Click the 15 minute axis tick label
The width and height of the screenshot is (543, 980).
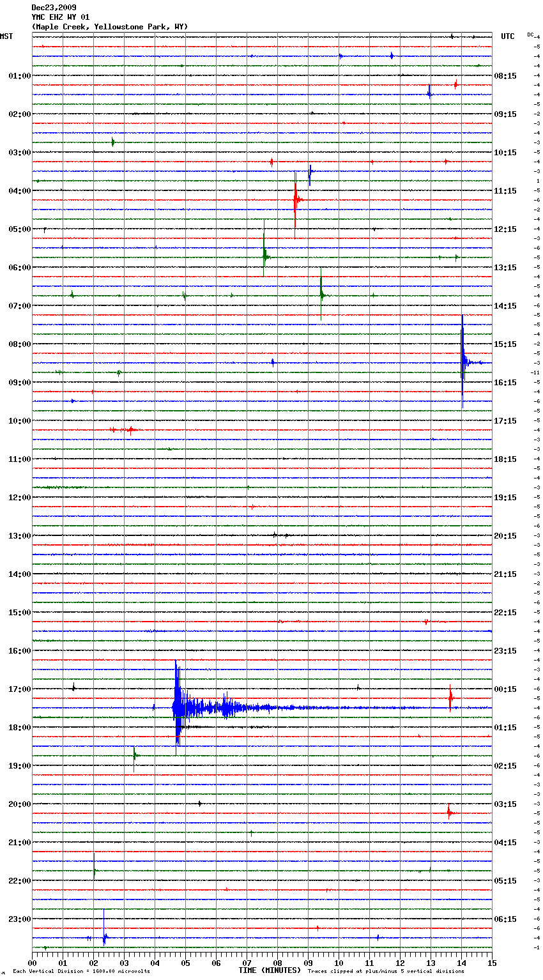(x=492, y=963)
